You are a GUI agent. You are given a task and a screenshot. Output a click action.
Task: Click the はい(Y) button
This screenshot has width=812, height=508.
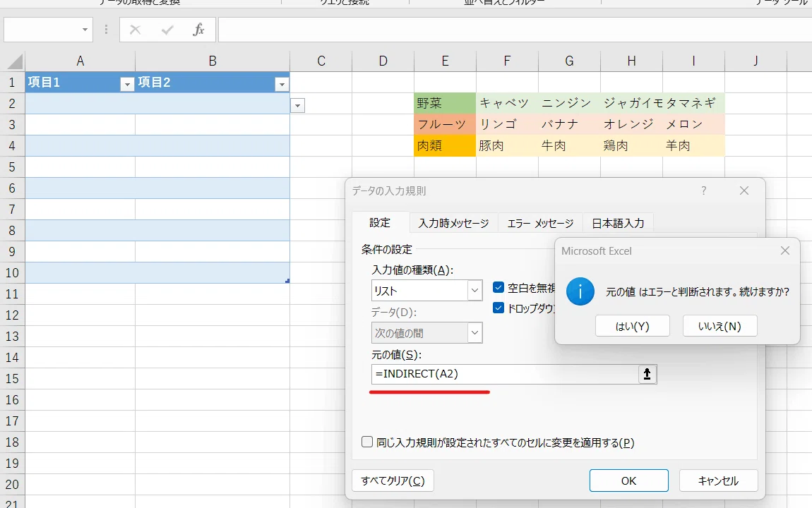tap(633, 327)
